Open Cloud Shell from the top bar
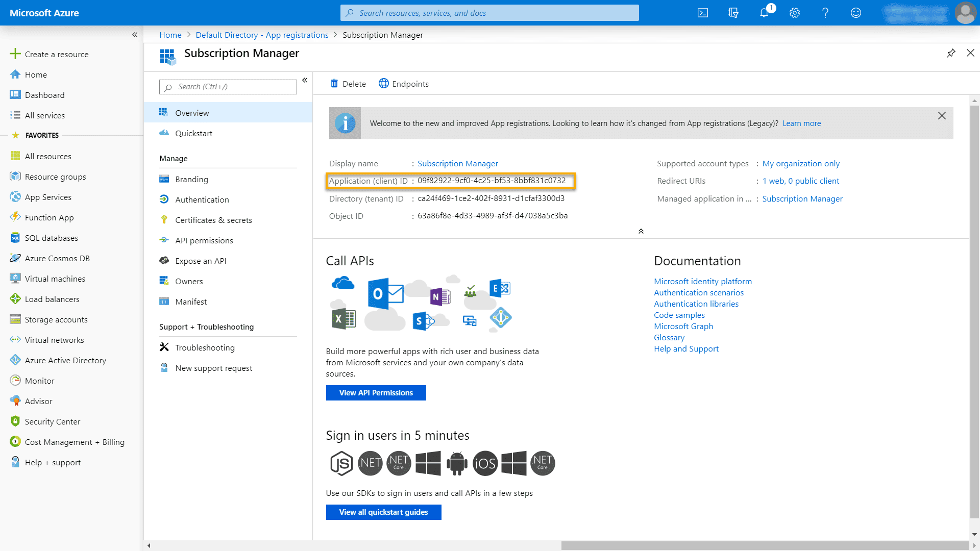 [x=703, y=13]
